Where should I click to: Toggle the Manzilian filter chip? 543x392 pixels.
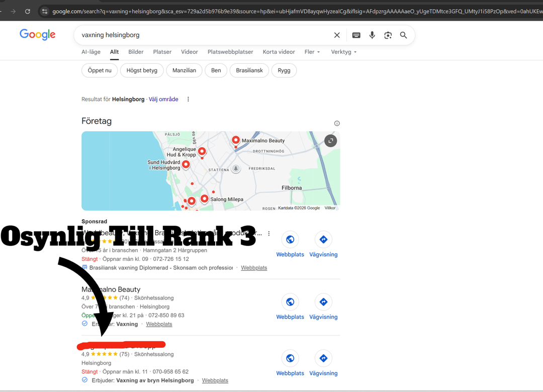(x=184, y=71)
